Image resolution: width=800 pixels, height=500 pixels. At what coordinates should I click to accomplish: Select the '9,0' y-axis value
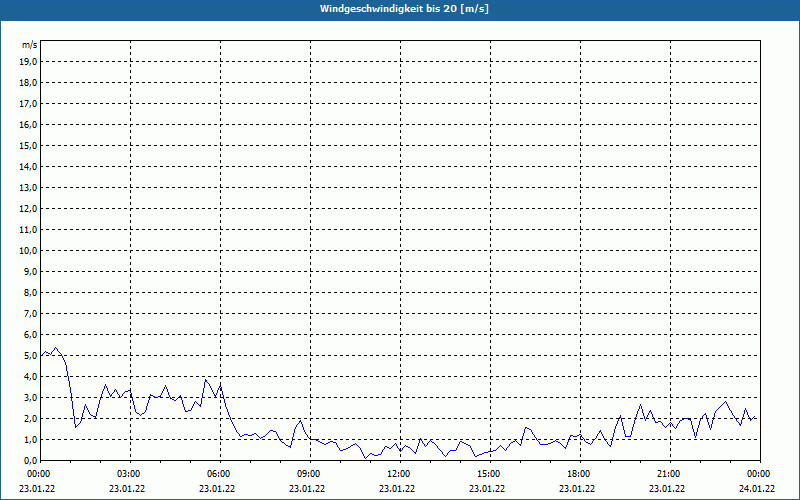point(31,271)
